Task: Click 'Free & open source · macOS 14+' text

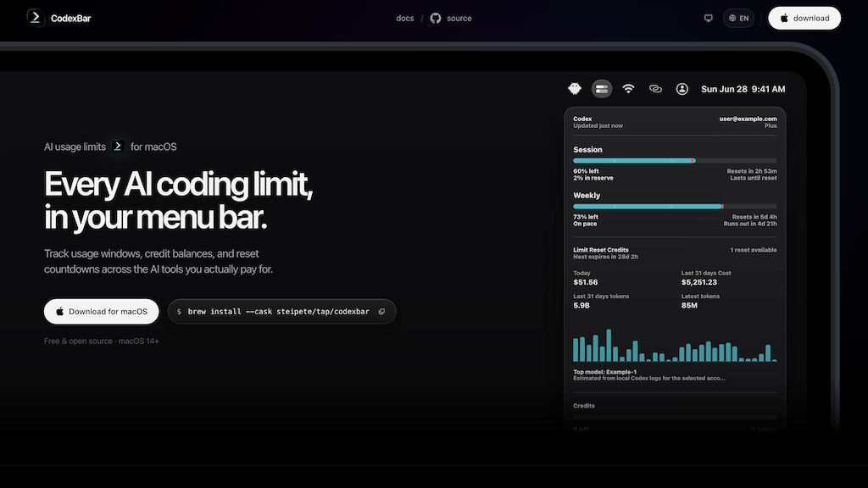Action: [x=102, y=341]
